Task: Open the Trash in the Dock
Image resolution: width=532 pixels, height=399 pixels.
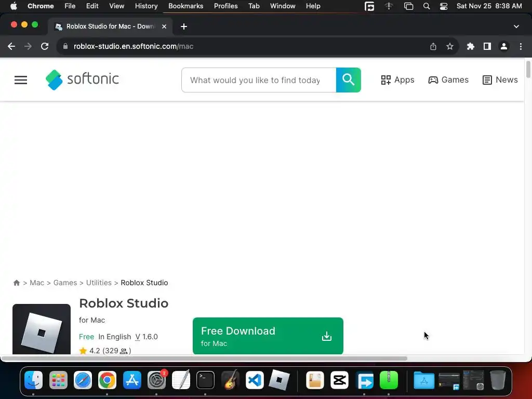Action: 498,380
